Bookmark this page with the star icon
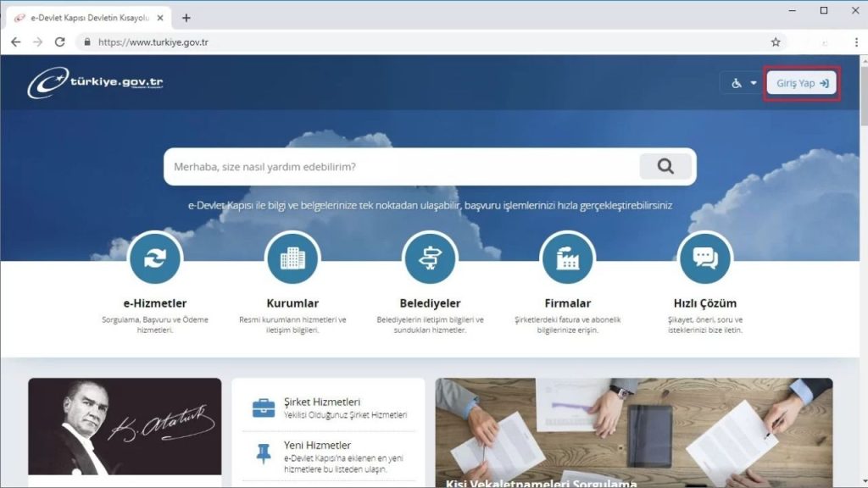 [x=775, y=42]
